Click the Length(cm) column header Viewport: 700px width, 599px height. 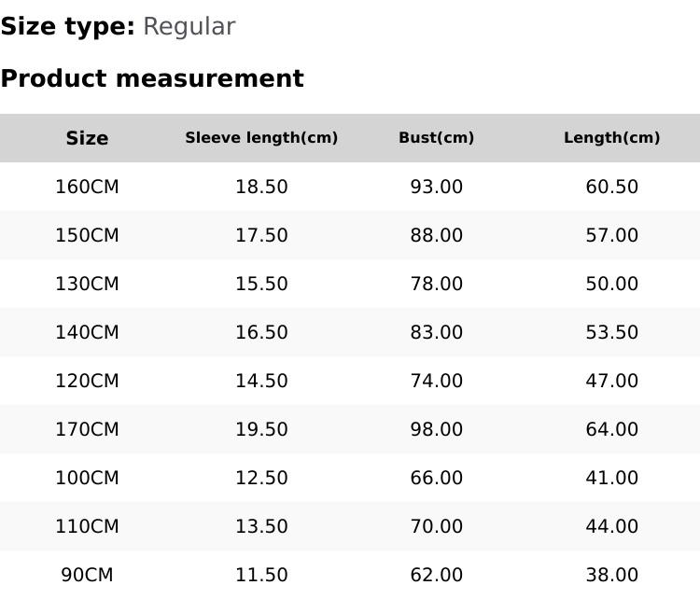click(x=611, y=138)
